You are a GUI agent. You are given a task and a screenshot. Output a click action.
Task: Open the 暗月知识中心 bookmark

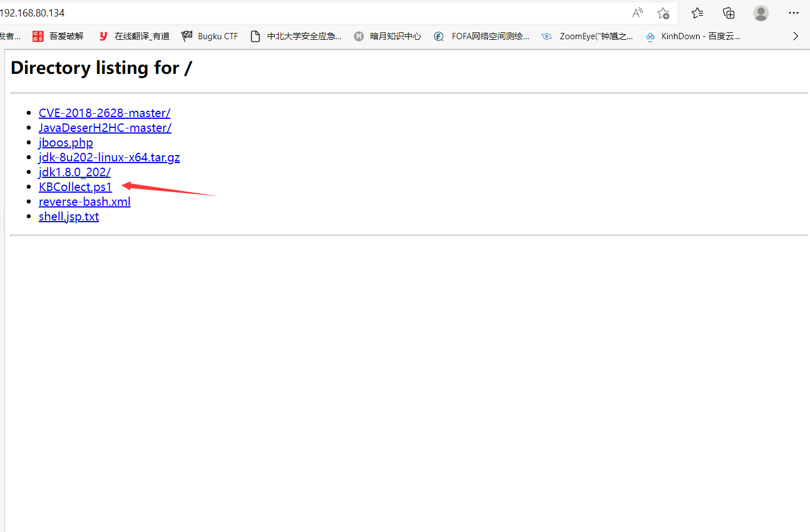388,36
